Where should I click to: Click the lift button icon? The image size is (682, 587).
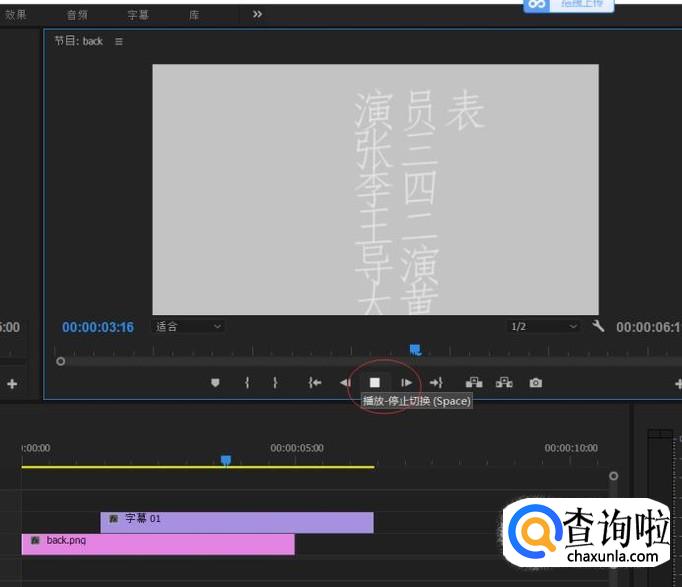[474, 382]
